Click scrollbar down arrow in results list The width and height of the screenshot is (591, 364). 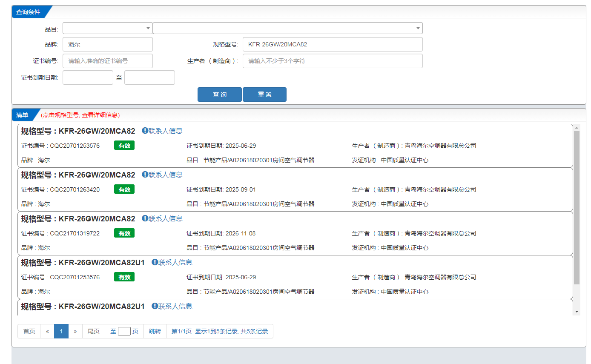pos(577,312)
